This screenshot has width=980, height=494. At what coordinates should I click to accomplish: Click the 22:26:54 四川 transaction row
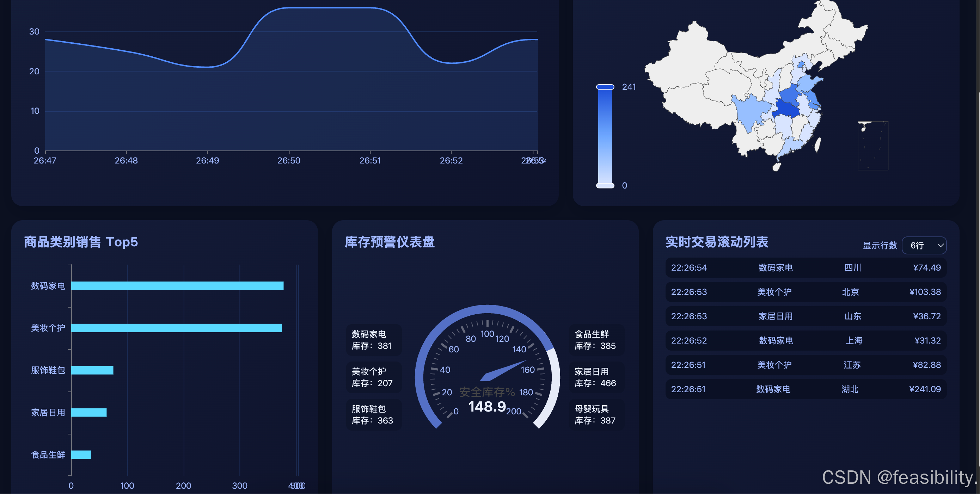[x=806, y=268]
